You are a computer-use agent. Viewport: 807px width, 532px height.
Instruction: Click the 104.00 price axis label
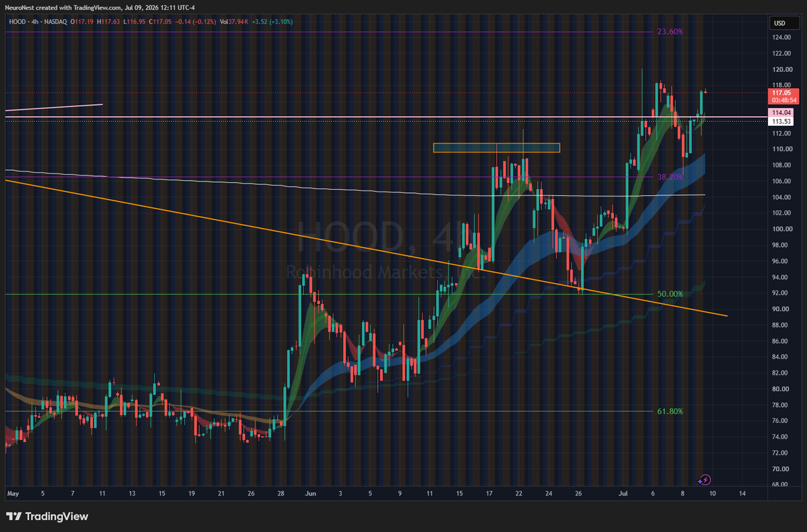(781, 197)
